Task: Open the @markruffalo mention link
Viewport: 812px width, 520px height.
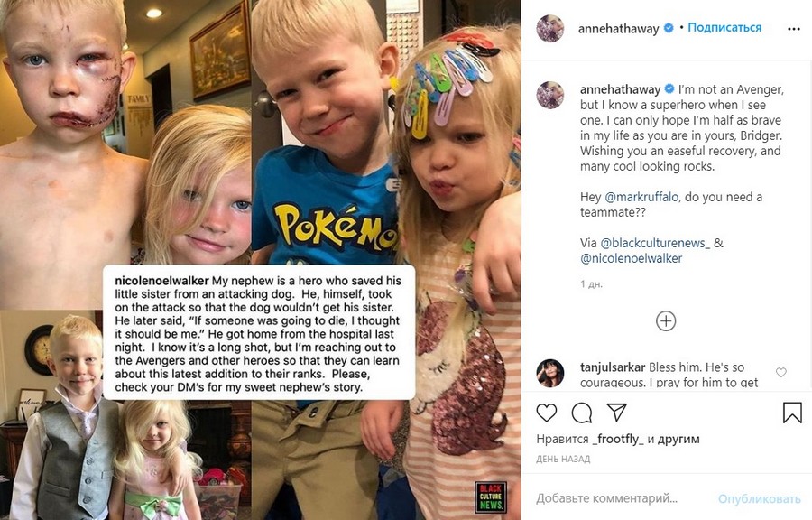Action: [641, 197]
